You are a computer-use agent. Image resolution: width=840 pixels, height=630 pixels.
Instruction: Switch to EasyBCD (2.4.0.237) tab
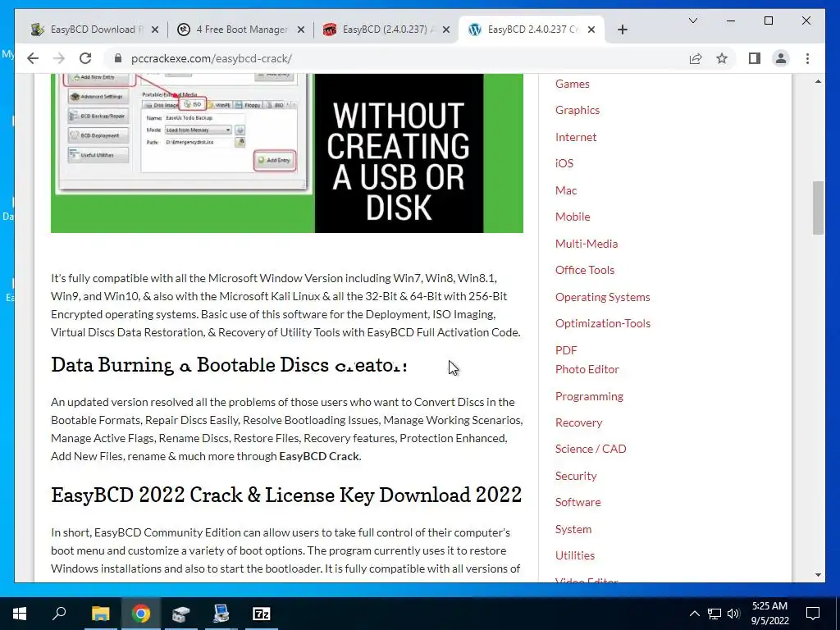(387, 30)
